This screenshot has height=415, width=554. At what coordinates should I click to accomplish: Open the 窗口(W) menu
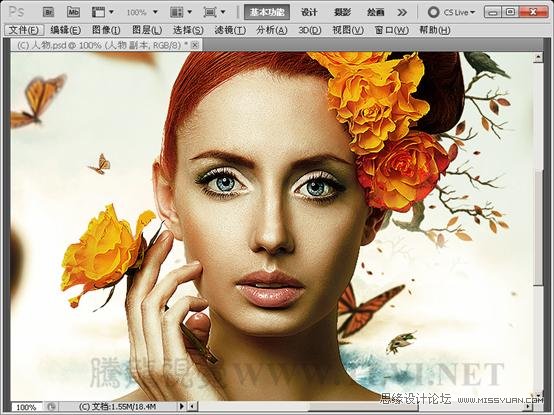[391, 30]
